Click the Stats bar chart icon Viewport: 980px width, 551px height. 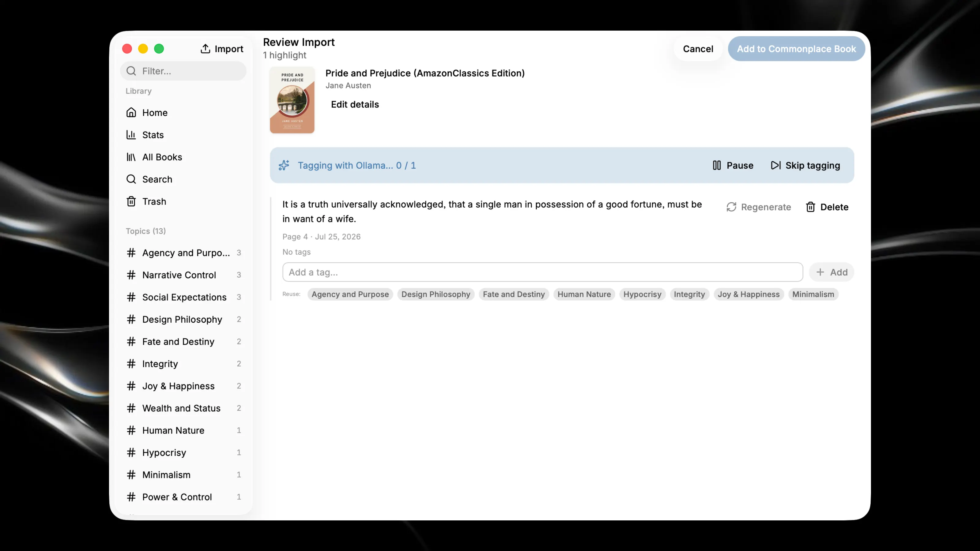point(131,135)
